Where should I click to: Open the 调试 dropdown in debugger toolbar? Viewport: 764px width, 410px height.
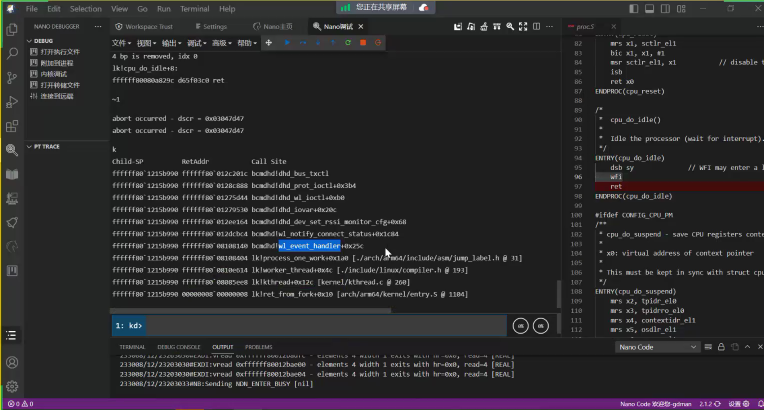[x=196, y=43]
